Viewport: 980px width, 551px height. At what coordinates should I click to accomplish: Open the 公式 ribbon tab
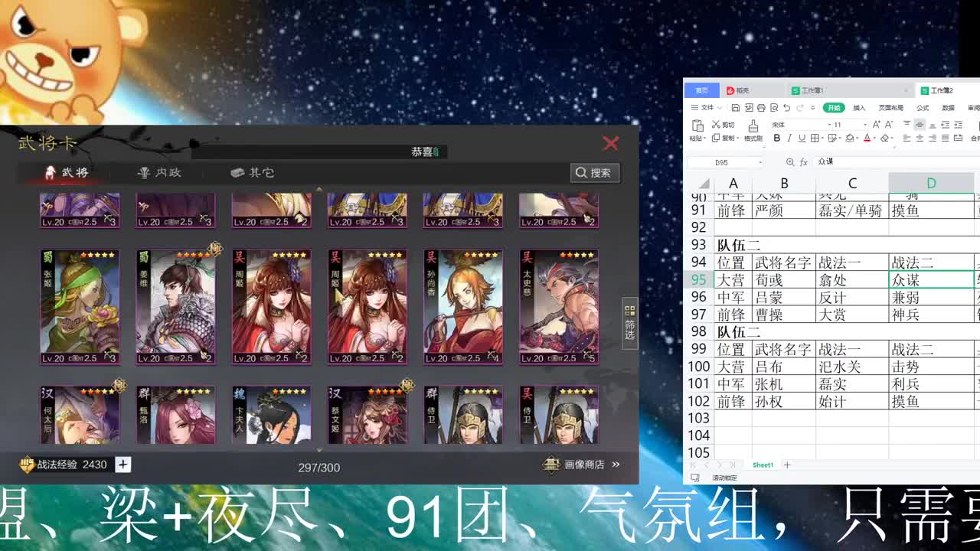[923, 108]
